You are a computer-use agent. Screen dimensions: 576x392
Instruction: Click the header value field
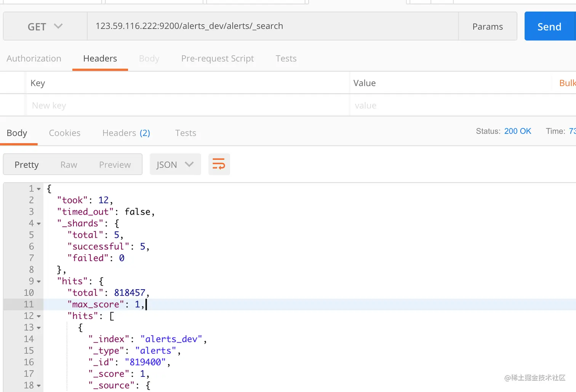click(463, 105)
